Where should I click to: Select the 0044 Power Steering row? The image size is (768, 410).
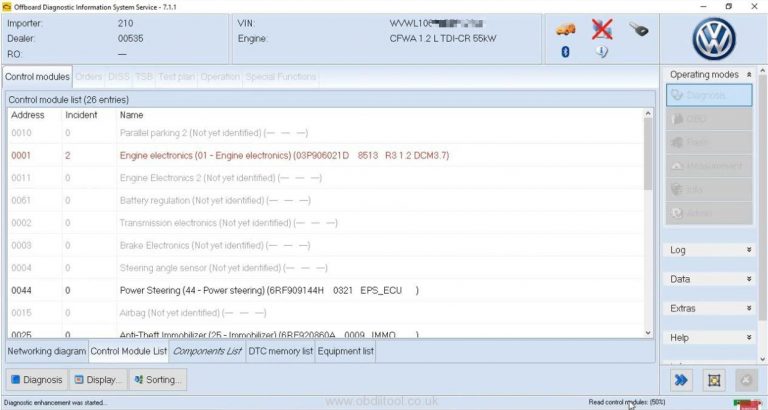325,290
